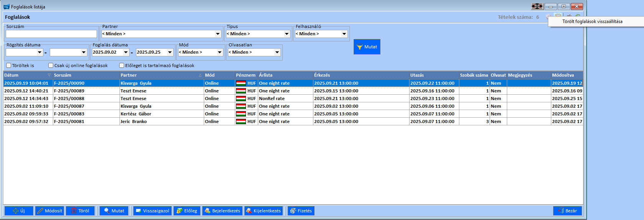The image size is (644, 220).
Task: Open the Olvasatlan dropdown
Action: tap(277, 52)
